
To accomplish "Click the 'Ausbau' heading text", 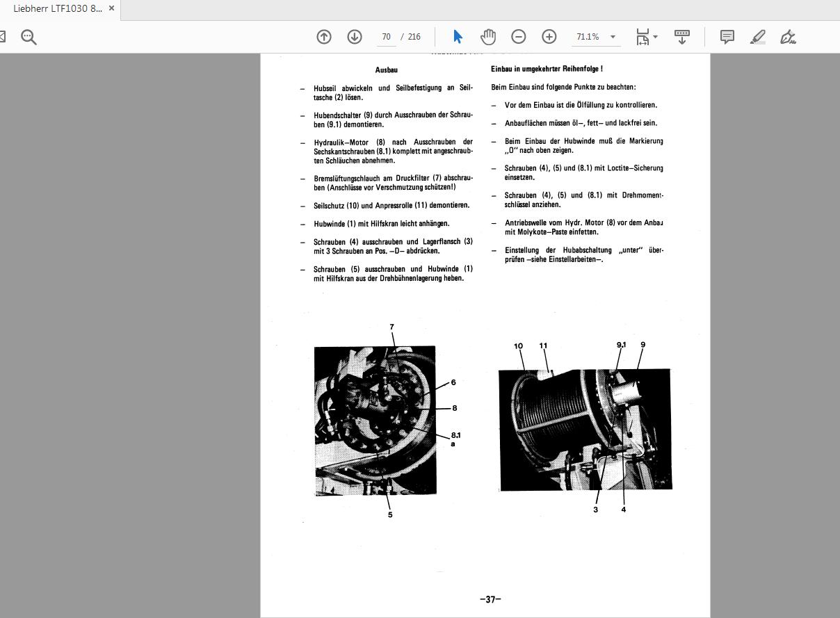I will pyautogui.click(x=387, y=70).
